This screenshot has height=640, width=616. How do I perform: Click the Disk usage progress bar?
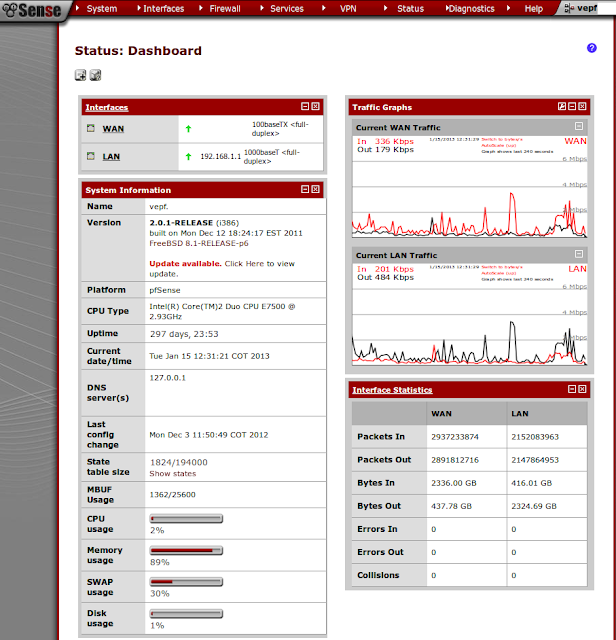186,613
